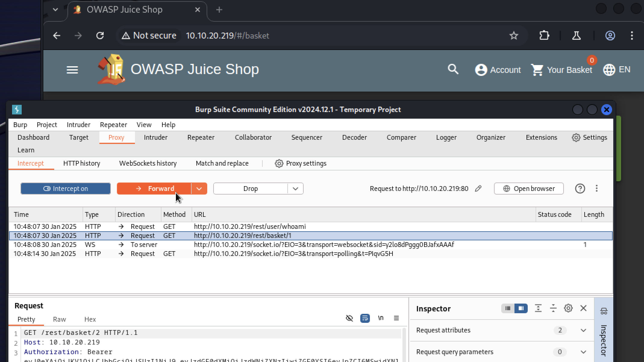The image size is (644, 362).
Task: Open the Repeater tool tab
Action: tap(201, 137)
